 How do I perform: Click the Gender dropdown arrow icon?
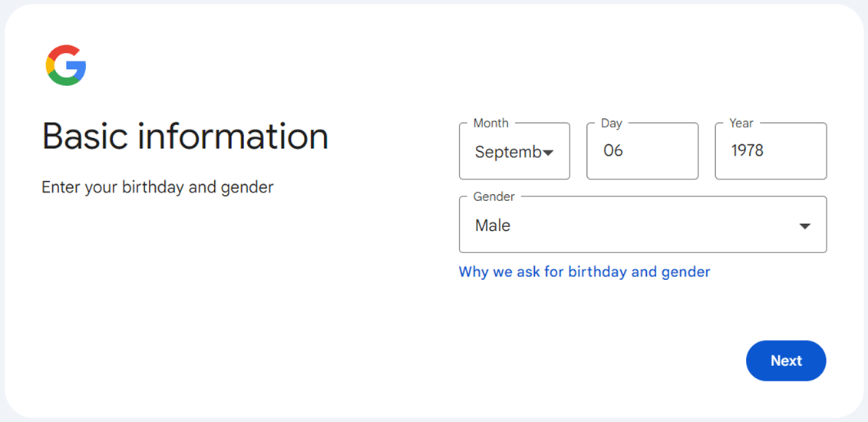coord(804,226)
